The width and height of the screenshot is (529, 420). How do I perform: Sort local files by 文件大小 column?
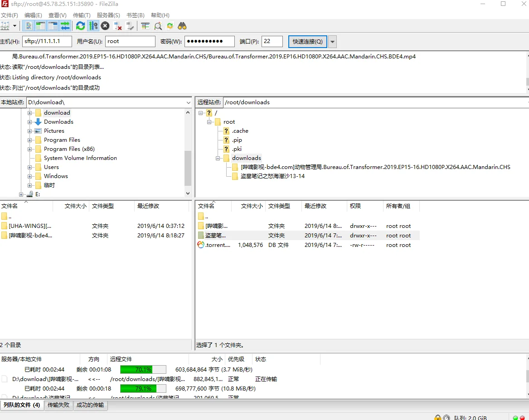coord(71,206)
